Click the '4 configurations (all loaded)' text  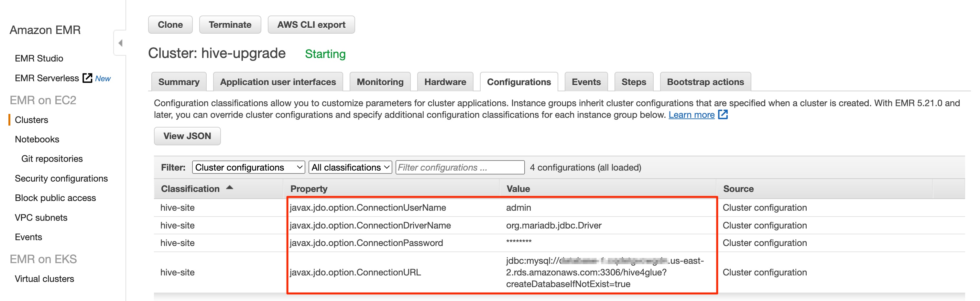(x=585, y=167)
